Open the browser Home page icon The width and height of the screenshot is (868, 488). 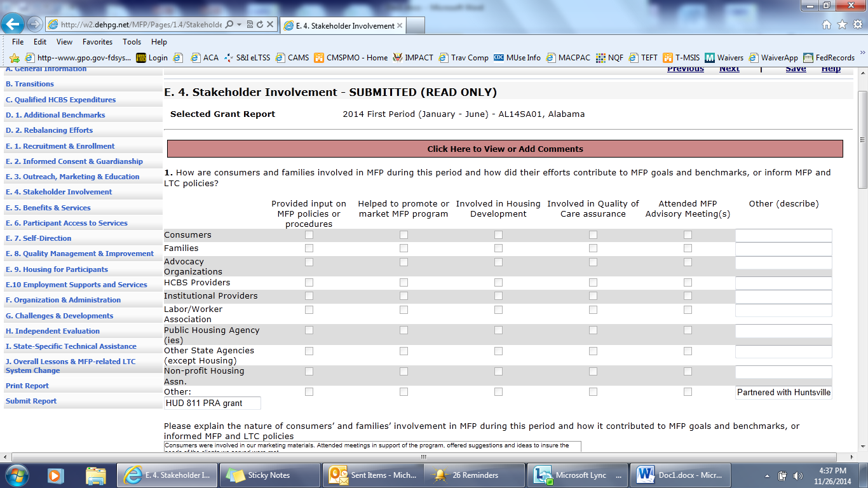pyautogui.click(x=827, y=25)
